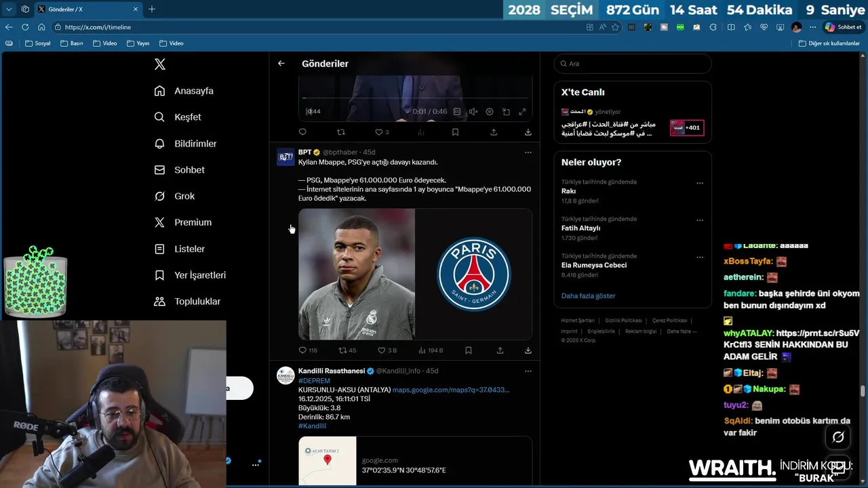Repost the BPT Mbappe post (45)
The width and height of the screenshot is (868, 488).
point(347,350)
